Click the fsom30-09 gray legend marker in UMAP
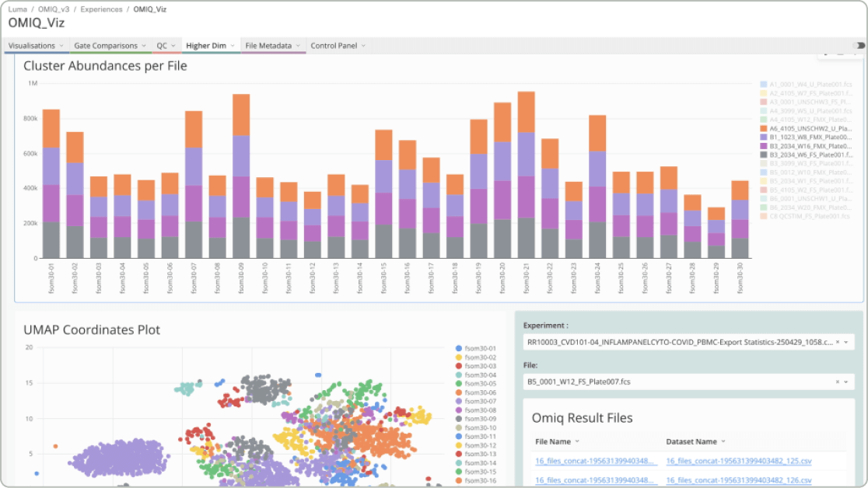 (x=459, y=419)
